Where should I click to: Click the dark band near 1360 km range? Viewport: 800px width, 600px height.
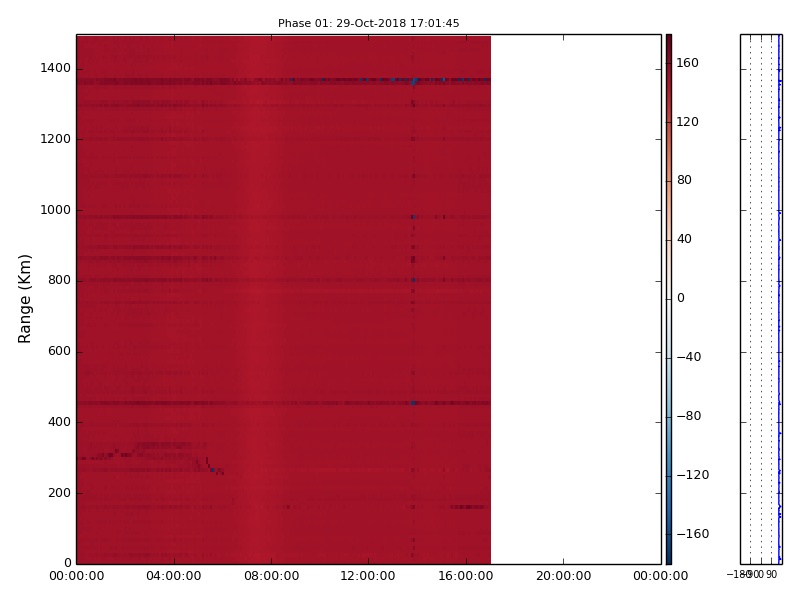coord(284,81)
